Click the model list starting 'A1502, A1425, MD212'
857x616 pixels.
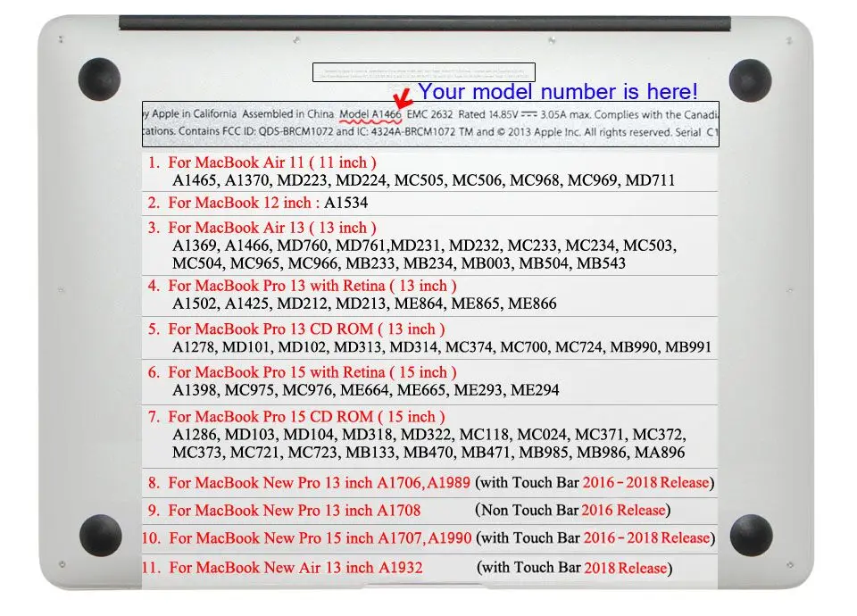tap(364, 304)
